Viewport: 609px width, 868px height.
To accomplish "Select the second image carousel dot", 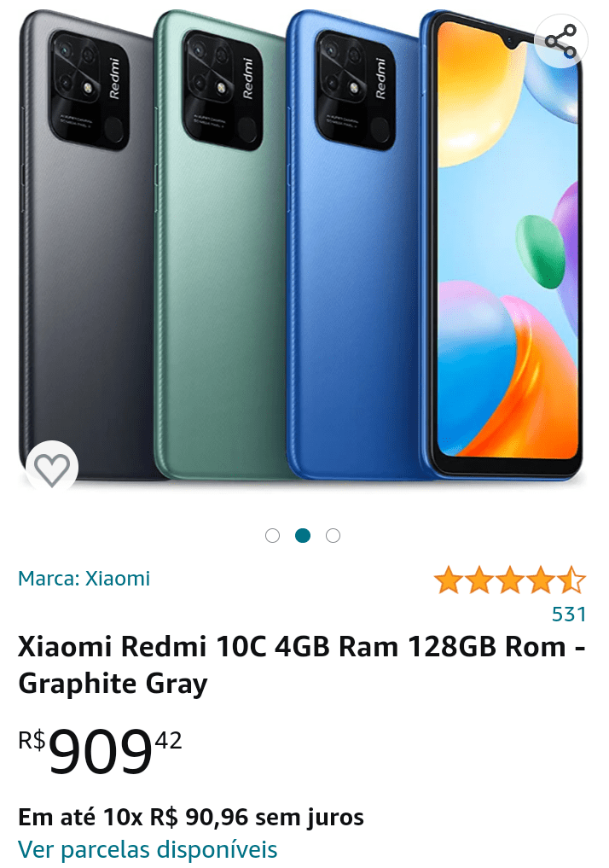I will [303, 535].
